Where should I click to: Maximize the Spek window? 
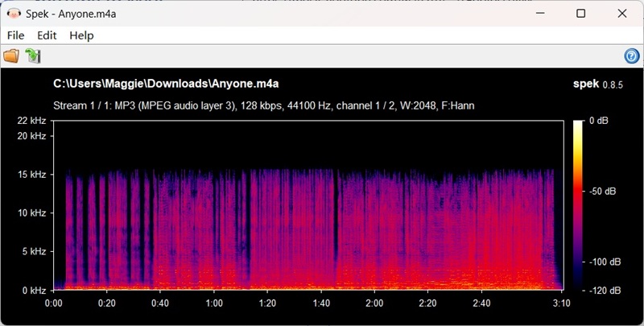click(580, 13)
